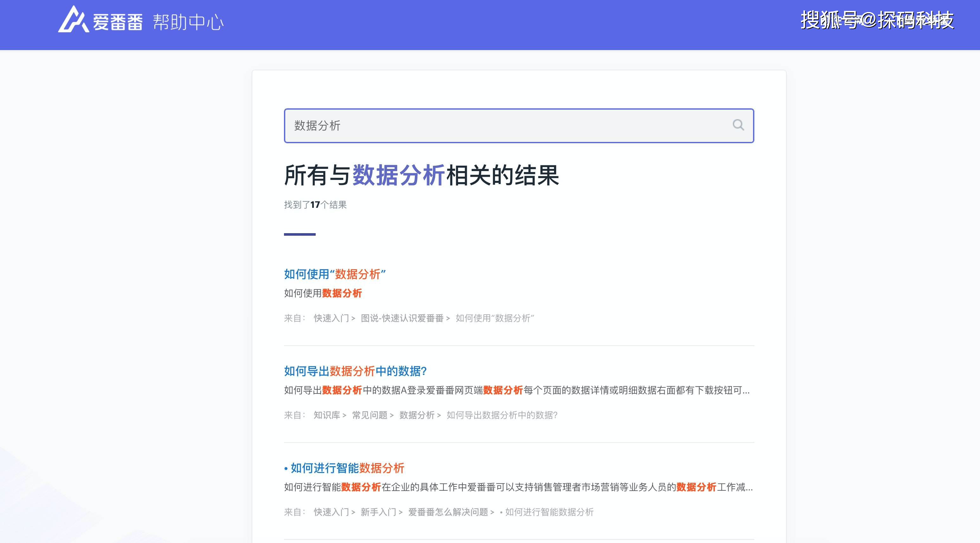Screen dimensions: 980x543
Task: Click snippet 如何使用数据分析 under first result
Action: [323, 294]
